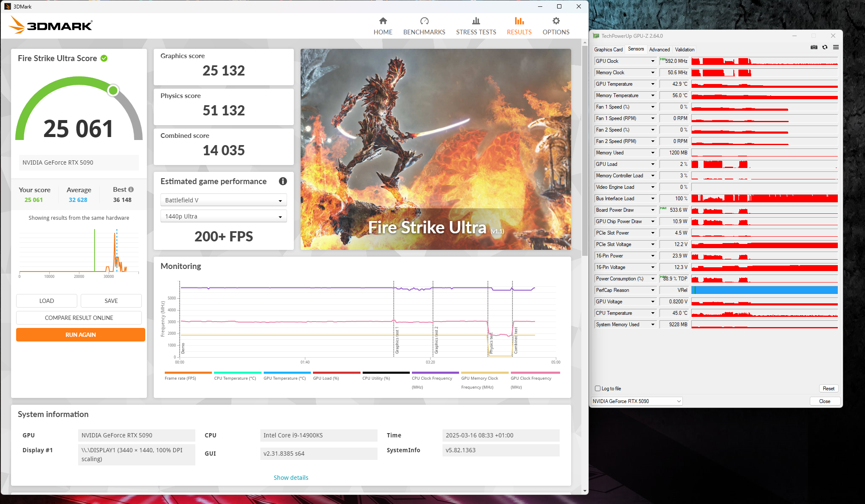Open Show details in System information
This screenshot has width=865, height=504.
click(x=291, y=477)
